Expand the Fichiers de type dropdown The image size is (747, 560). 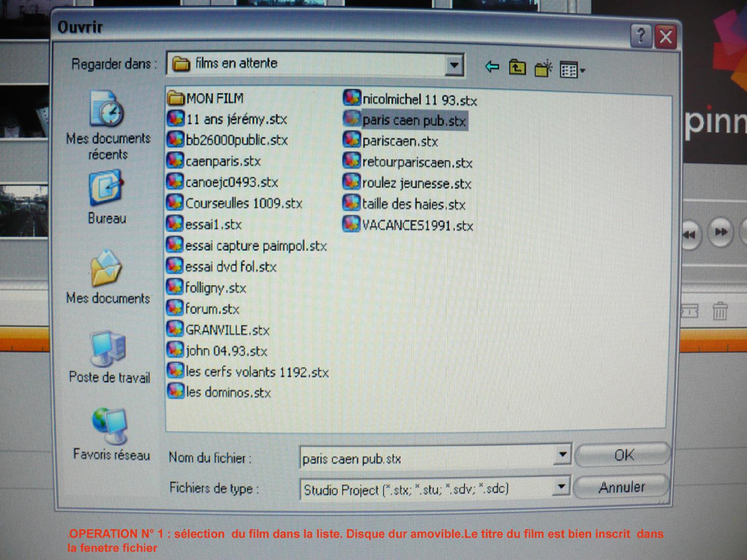tap(561, 487)
